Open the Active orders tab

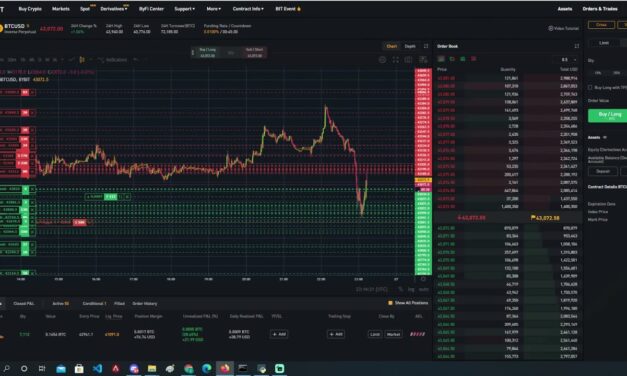pyautogui.click(x=60, y=304)
